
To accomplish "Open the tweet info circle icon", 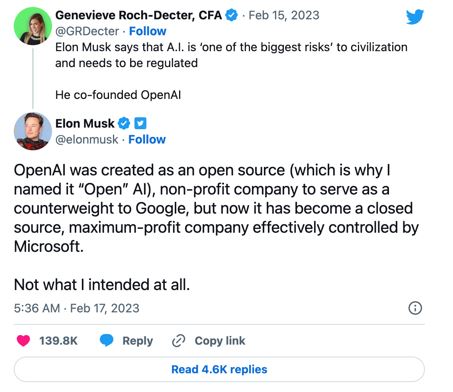I will tap(415, 308).
